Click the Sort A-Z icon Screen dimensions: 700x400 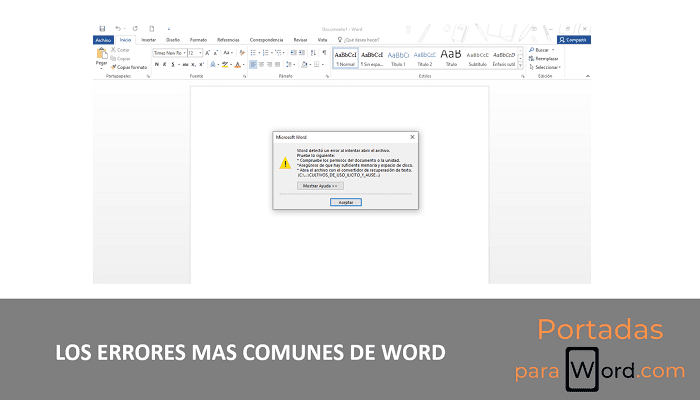313,53
